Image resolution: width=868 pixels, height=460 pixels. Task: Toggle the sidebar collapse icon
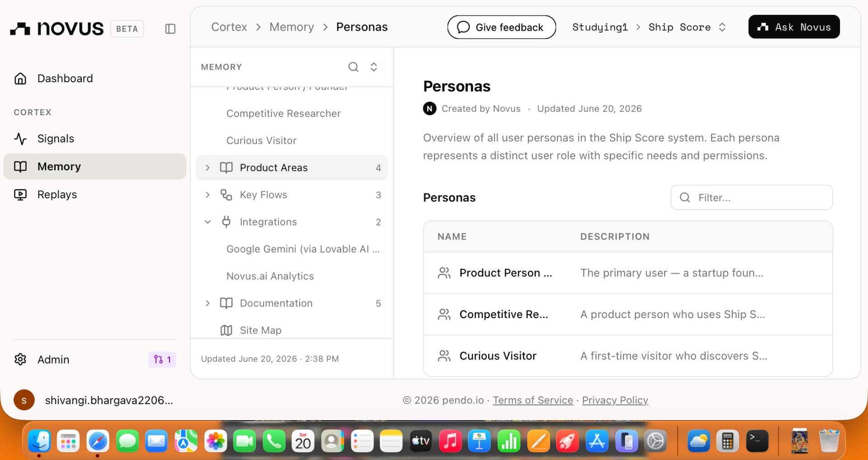click(170, 29)
